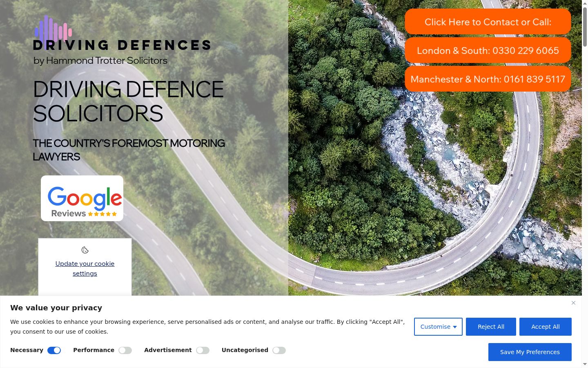Call London & South number button
Viewport: 588px width, 368px height.
click(488, 50)
